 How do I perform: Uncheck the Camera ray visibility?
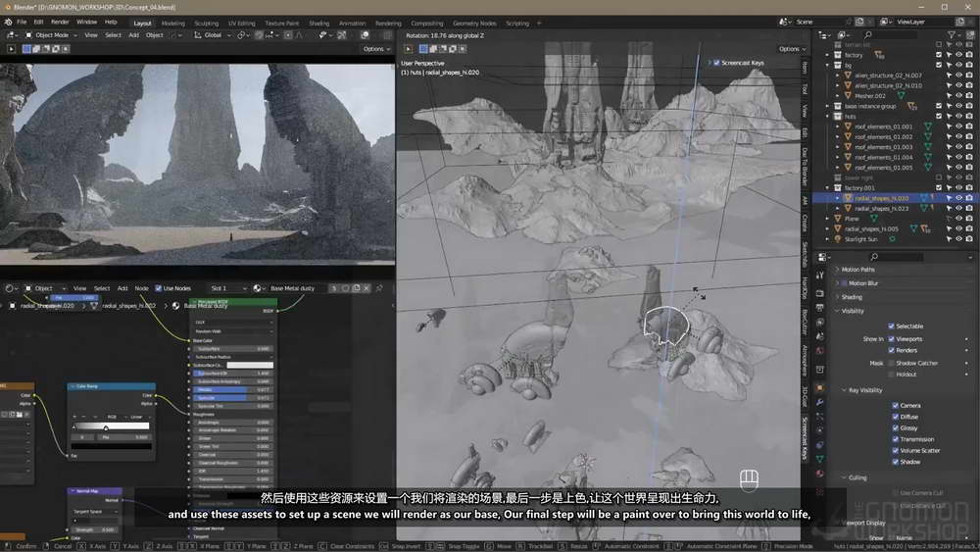coord(895,406)
